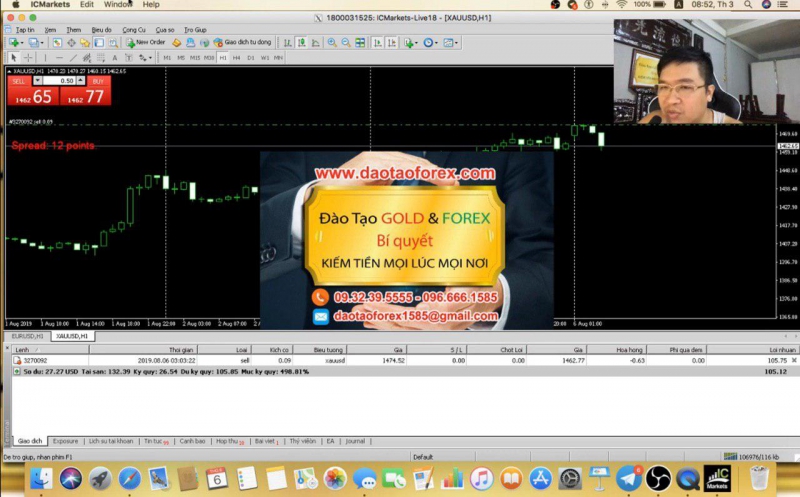
Task: Open the Strategy Tester magnifier icon
Action: point(113,42)
